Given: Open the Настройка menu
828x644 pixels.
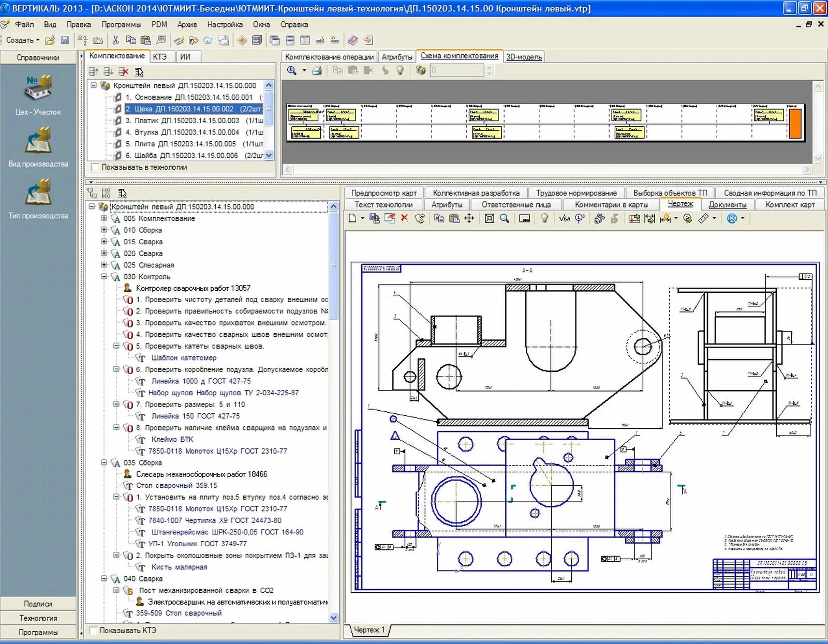Looking at the screenshot, I should pos(225,24).
